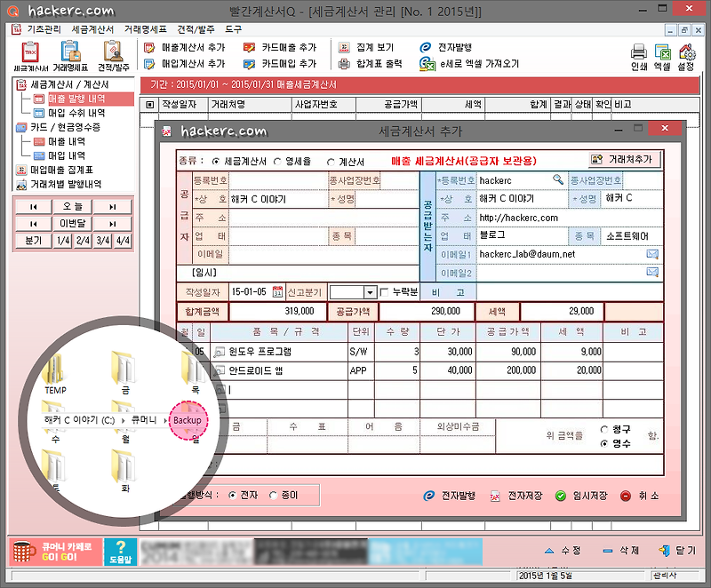Click the 인쇄 printer icon

pyautogui.click(x=639, y=57)
